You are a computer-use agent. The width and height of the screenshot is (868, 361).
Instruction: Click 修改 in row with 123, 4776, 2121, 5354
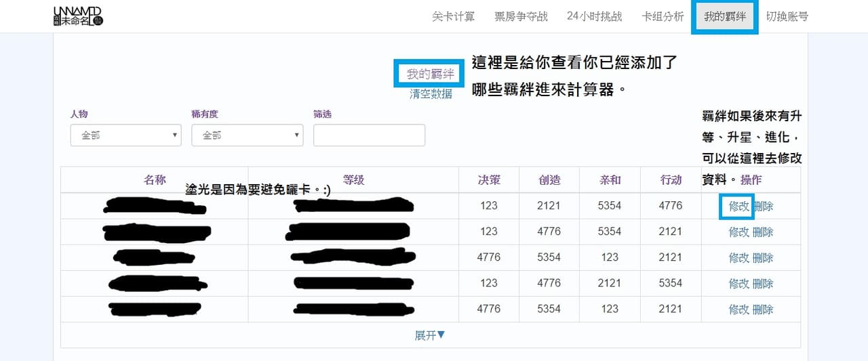point(738,283)
